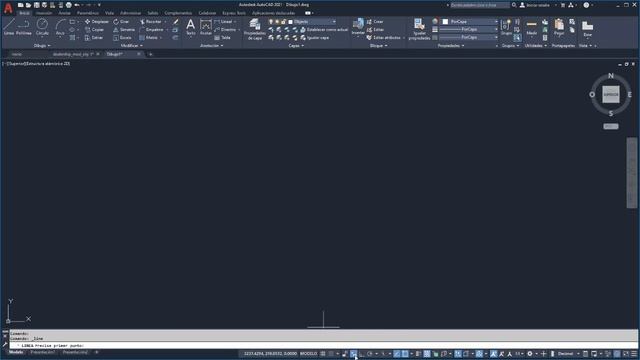Viewport: 640px width, 360px height.
Task: Click Iniciar sesión account button
Action: coord(535,5)
